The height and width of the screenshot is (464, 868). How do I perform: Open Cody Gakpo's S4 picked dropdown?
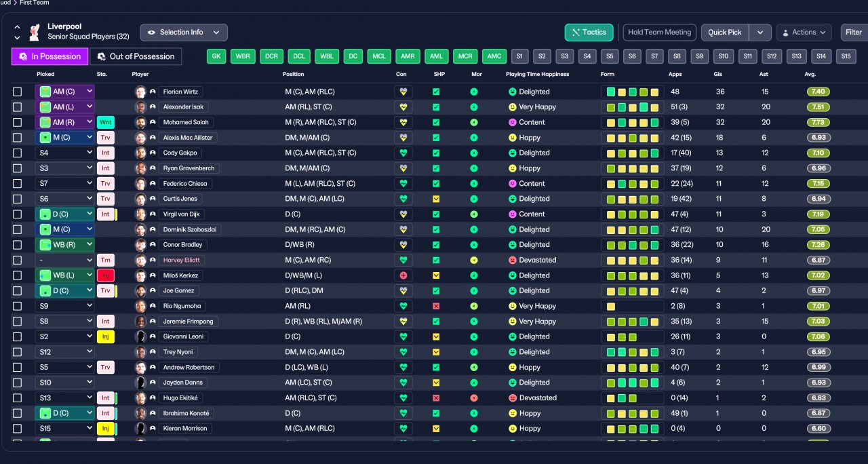tap(65, 153)
